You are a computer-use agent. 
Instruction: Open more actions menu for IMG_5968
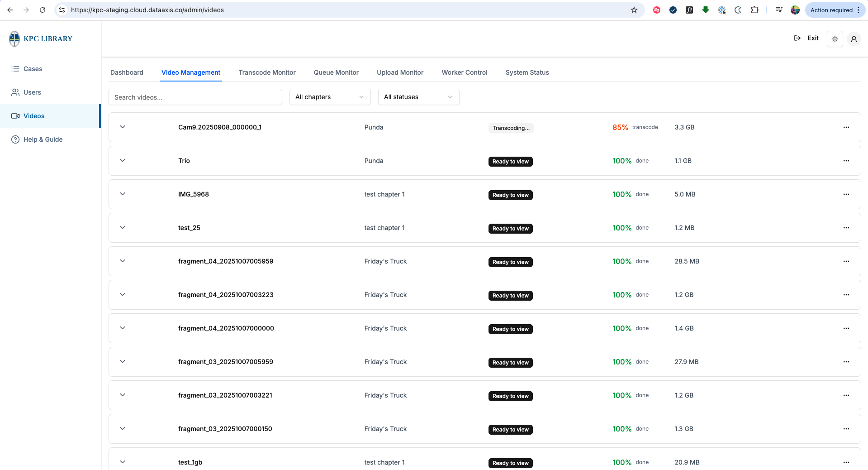click(x=846, y=194)
